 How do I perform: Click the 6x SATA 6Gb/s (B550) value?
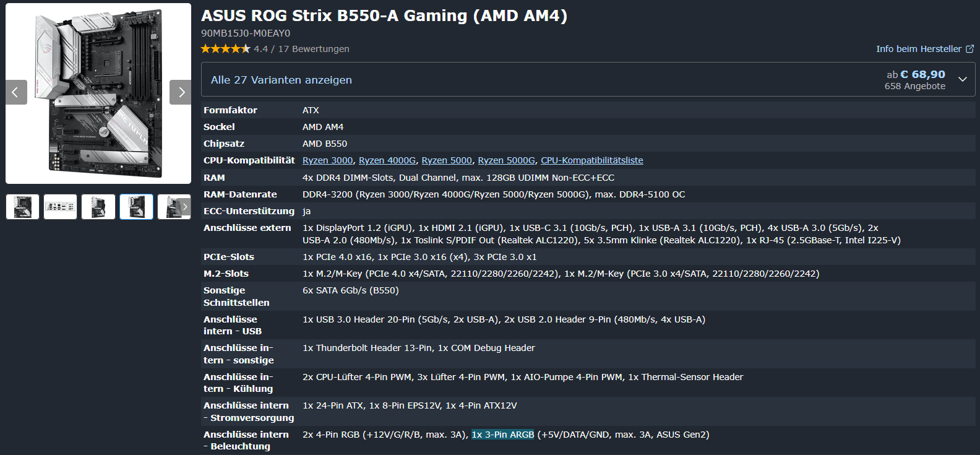[351, 290]
